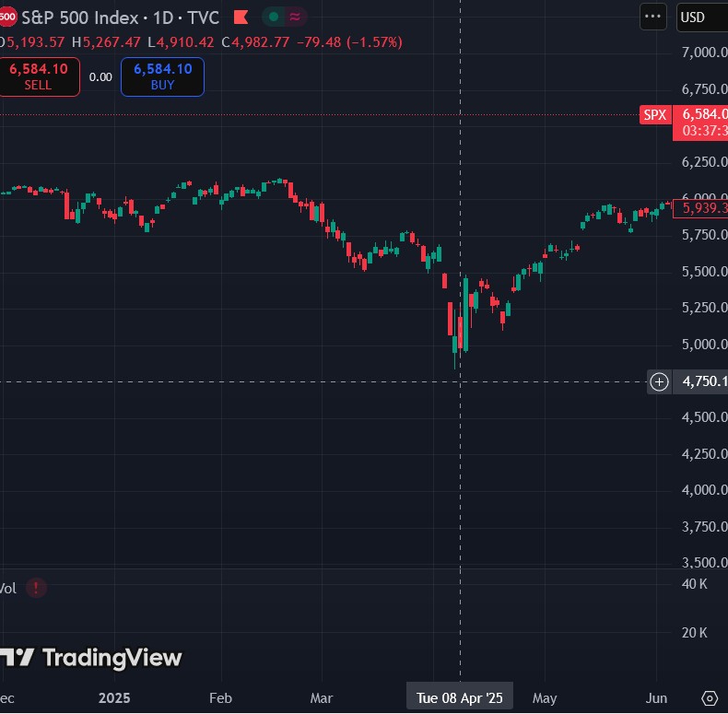Image resolution: width=728 pixels, height=714 pixels.
Task: Open the three-dots more options menu
Action: [x=652, y=17]
